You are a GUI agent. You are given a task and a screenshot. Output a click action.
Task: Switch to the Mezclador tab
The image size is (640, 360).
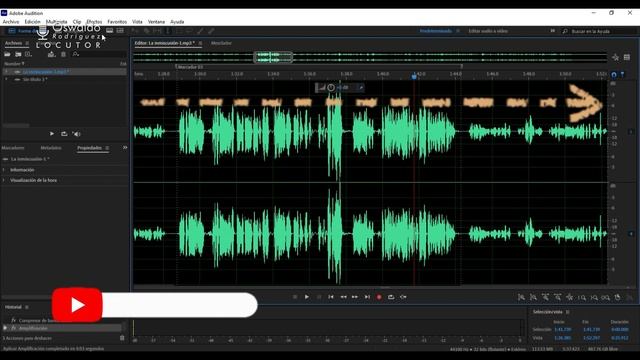tap(221, 43)
